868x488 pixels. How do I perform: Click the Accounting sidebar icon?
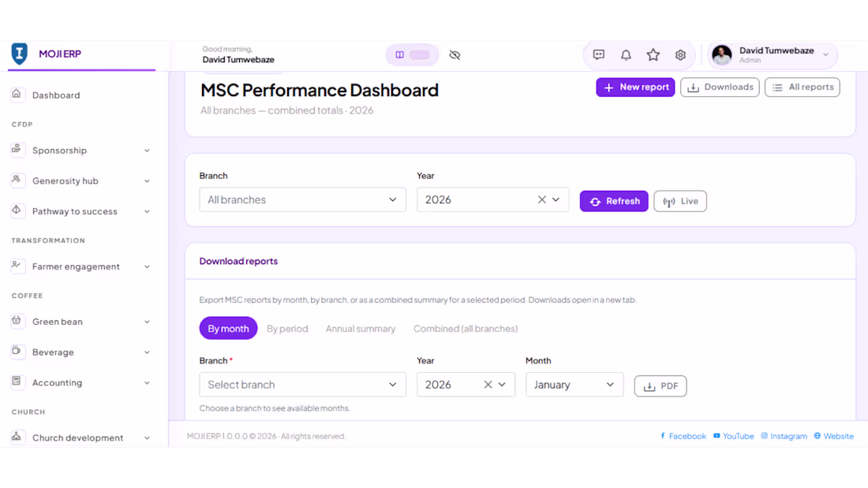click(x=17, y=382)
